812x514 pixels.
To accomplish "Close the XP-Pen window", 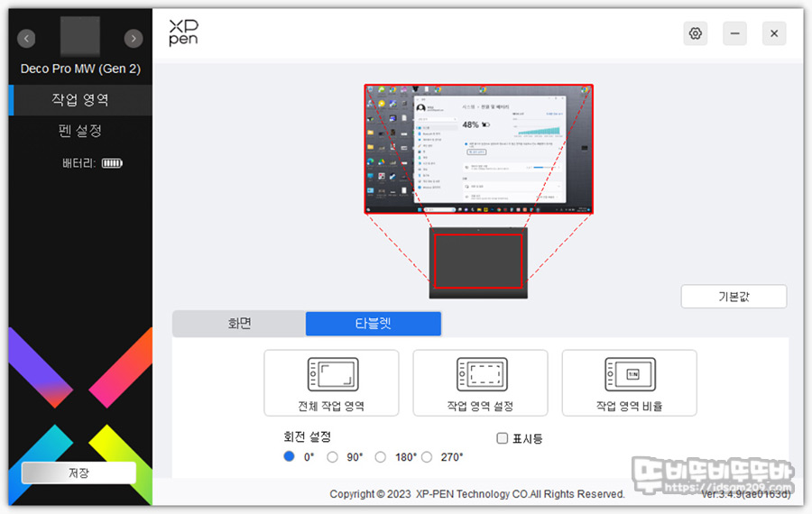I will coord(774,33).
